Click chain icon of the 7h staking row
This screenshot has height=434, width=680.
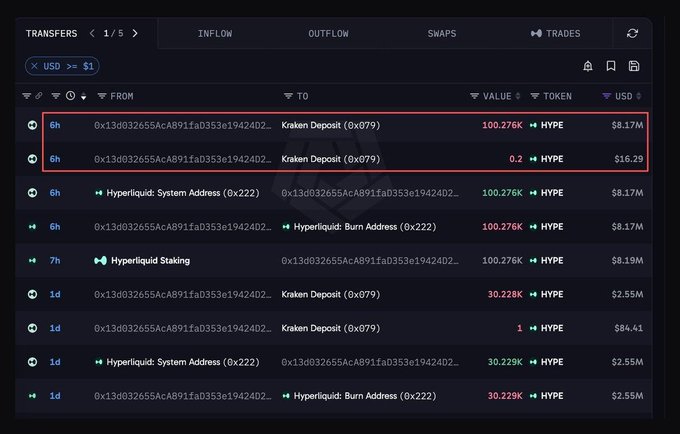32,261
